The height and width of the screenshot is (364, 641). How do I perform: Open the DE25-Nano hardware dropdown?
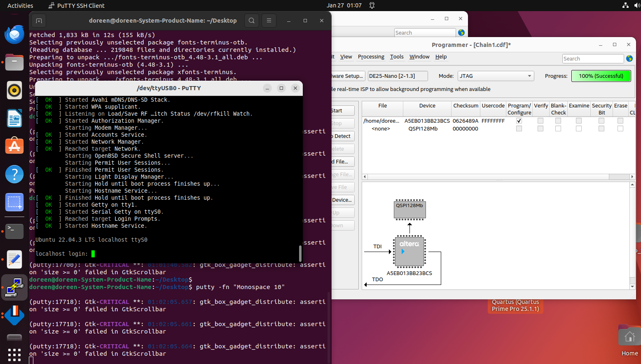398,76
